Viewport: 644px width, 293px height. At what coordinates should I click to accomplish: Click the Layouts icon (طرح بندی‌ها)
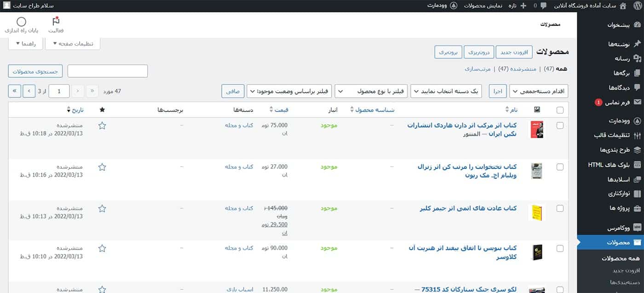point(637,150)
